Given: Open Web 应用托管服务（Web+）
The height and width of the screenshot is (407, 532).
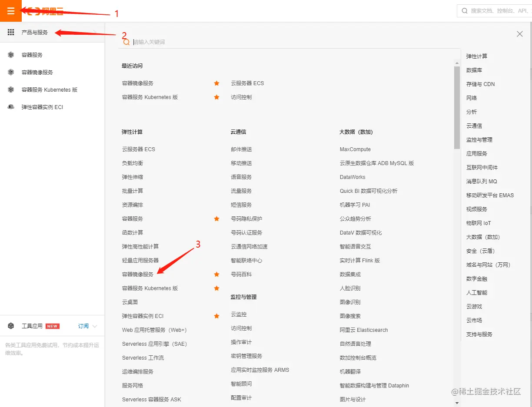Looking at the screenshot, I should [x=154, y=330].
